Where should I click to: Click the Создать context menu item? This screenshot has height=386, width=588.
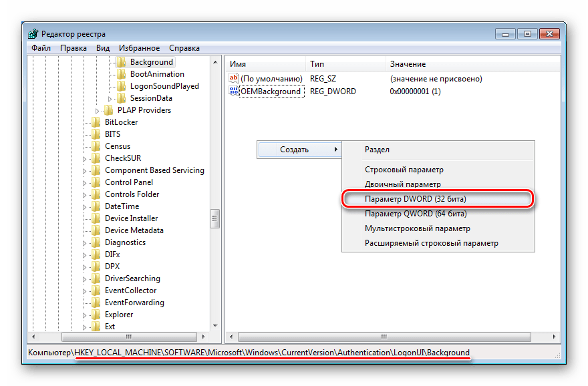[x=299, y=150]
